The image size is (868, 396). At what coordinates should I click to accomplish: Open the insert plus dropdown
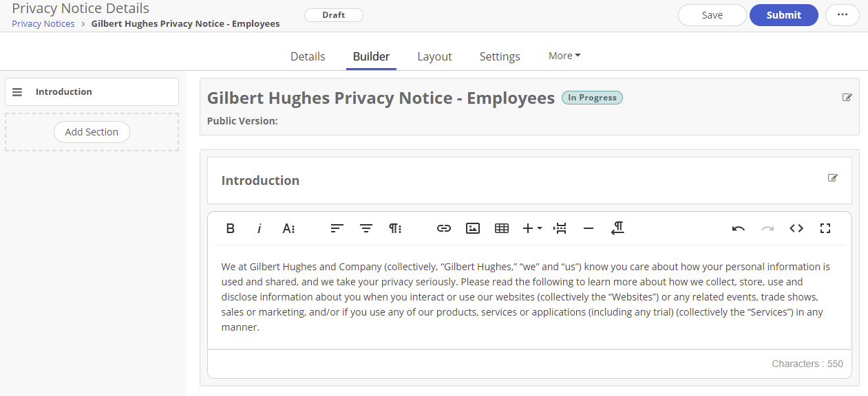[x=531, y=228]
